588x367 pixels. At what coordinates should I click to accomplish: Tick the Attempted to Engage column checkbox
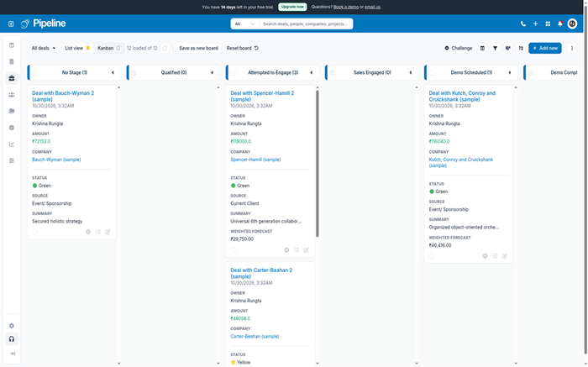234,73
